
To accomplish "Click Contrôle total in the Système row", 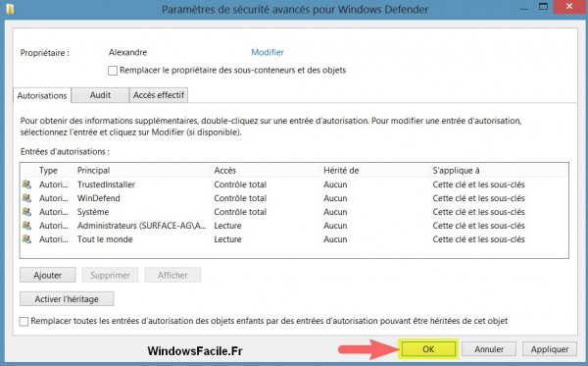I will click(x=240, y=212).
